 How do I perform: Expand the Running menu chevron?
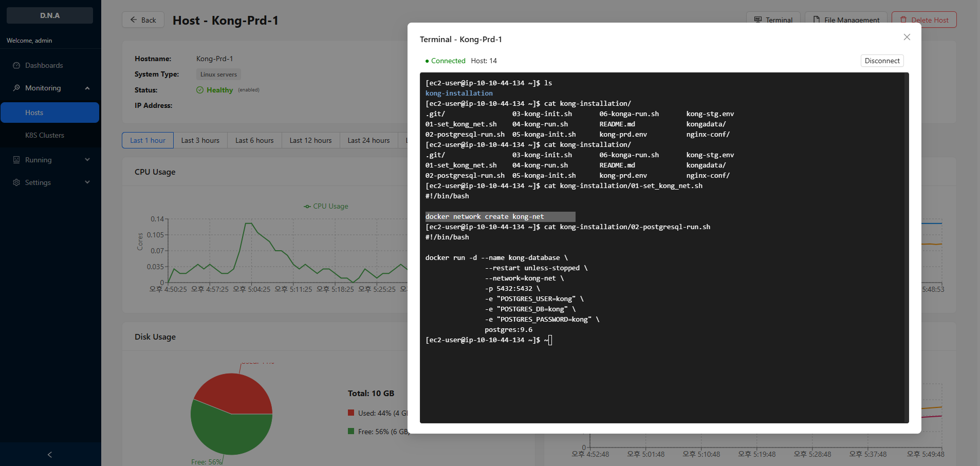click(x=87, y=160)
